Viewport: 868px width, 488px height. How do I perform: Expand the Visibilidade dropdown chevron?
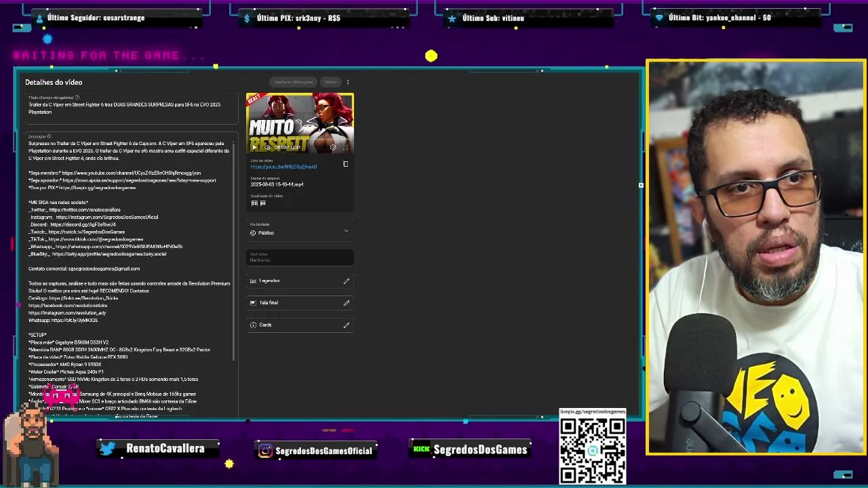click(346, 231)
